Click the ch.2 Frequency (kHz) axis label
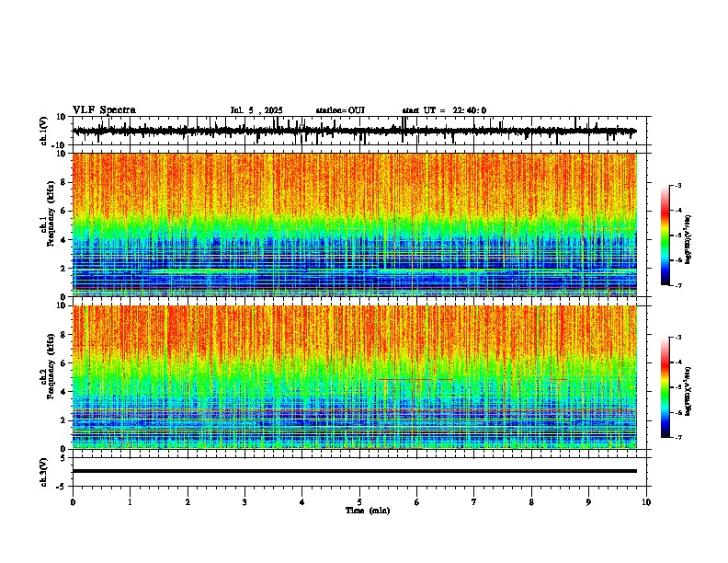Screen dimensions: 728x563 [x=48, y=366]
